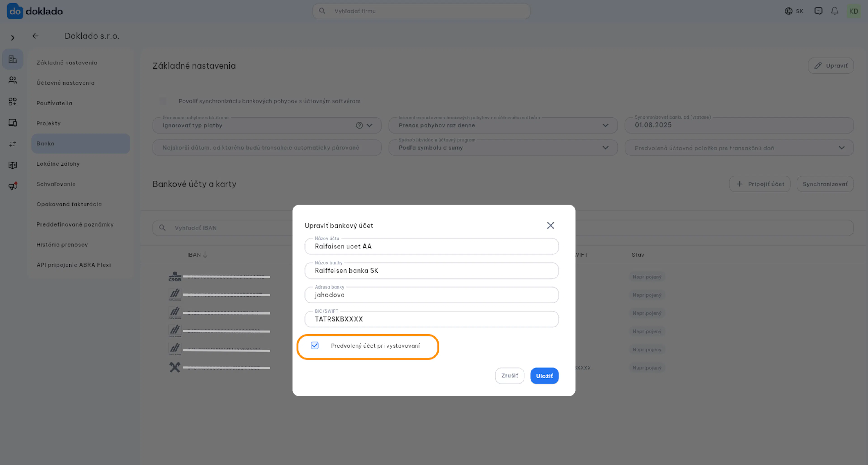The height and width of the screenshot is (465, 868).
Task: Open the megaphone announcements icon
Action: click(13, 186)
